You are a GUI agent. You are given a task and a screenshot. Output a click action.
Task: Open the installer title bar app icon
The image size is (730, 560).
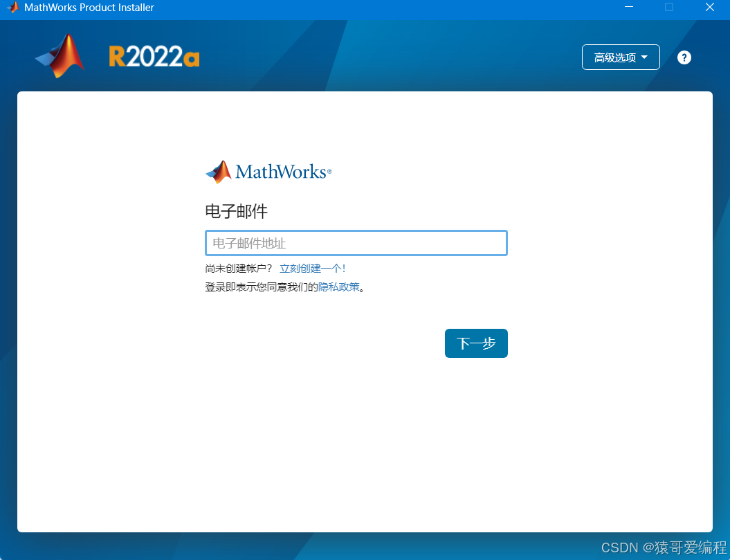point(12,8)
